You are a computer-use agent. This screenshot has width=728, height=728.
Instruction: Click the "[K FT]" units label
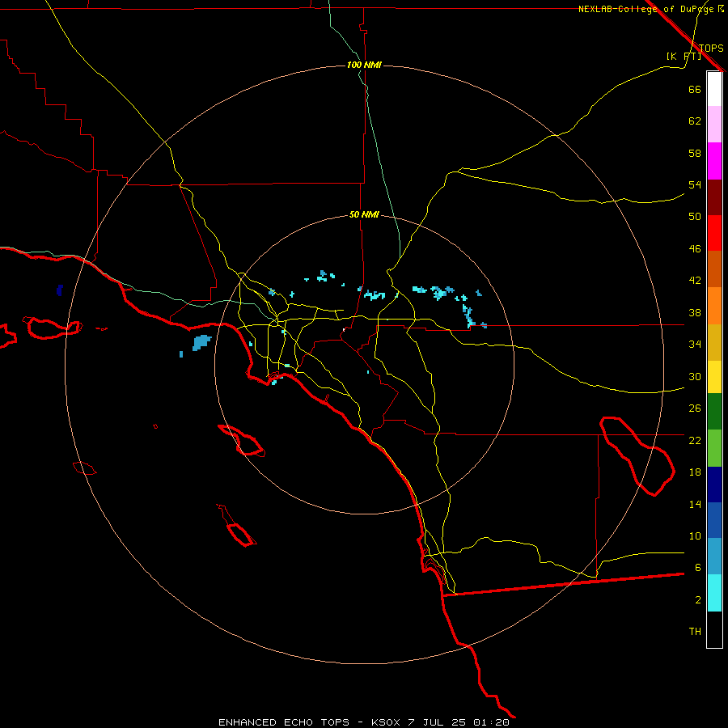(x=684, y=56)
